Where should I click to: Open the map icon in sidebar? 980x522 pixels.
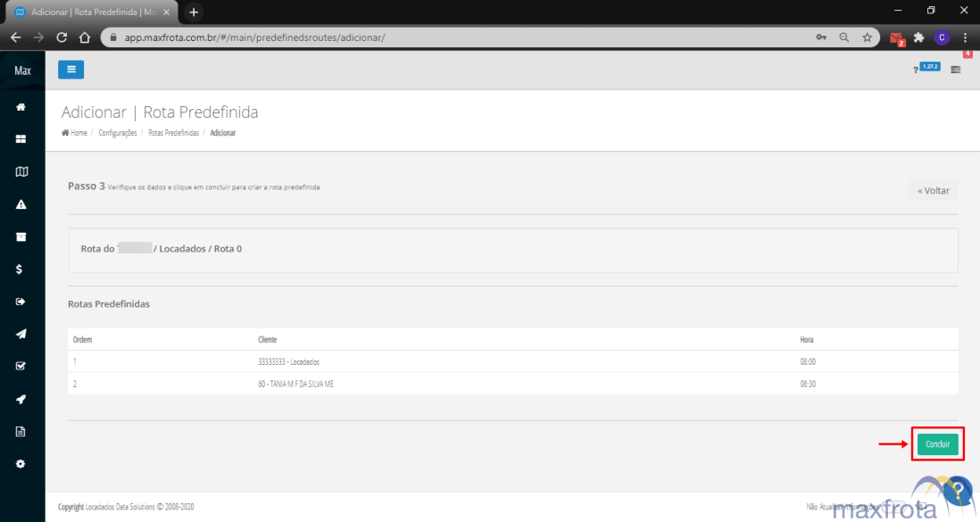[x=21, y=171]
